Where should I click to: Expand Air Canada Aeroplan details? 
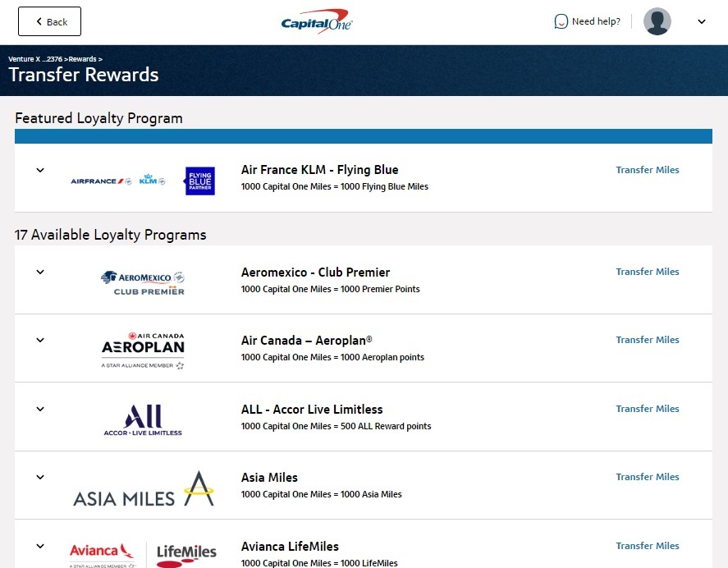[40, 340]
